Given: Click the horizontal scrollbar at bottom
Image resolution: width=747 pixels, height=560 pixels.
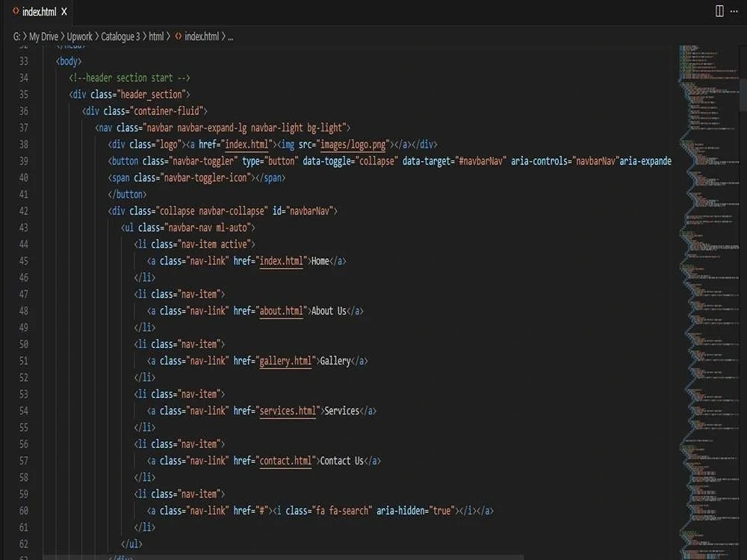Looking at the screenshot, I should [x=283, y=557].
